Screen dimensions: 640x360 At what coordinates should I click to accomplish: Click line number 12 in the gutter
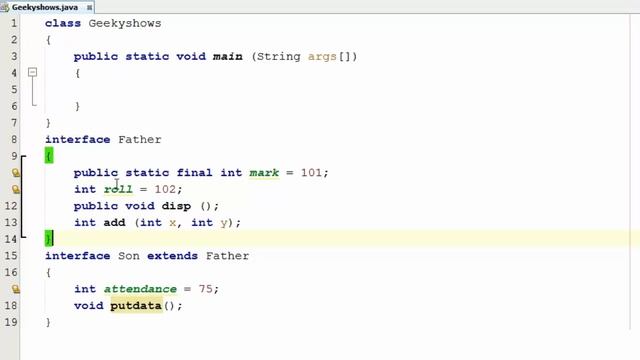click(11, 206)
